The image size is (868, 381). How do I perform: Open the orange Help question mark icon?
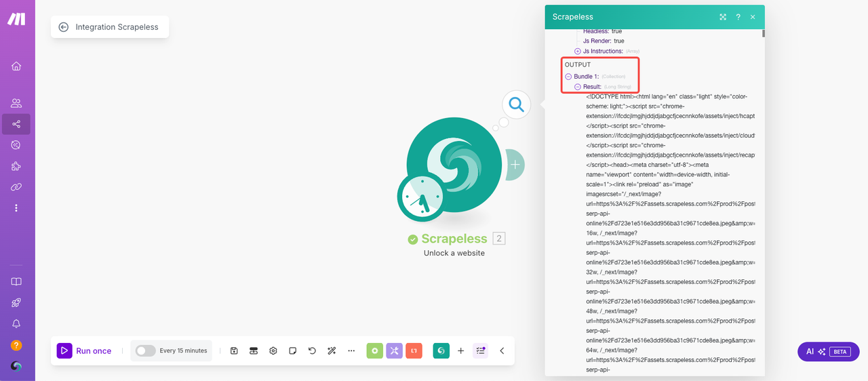click(16, 345)
